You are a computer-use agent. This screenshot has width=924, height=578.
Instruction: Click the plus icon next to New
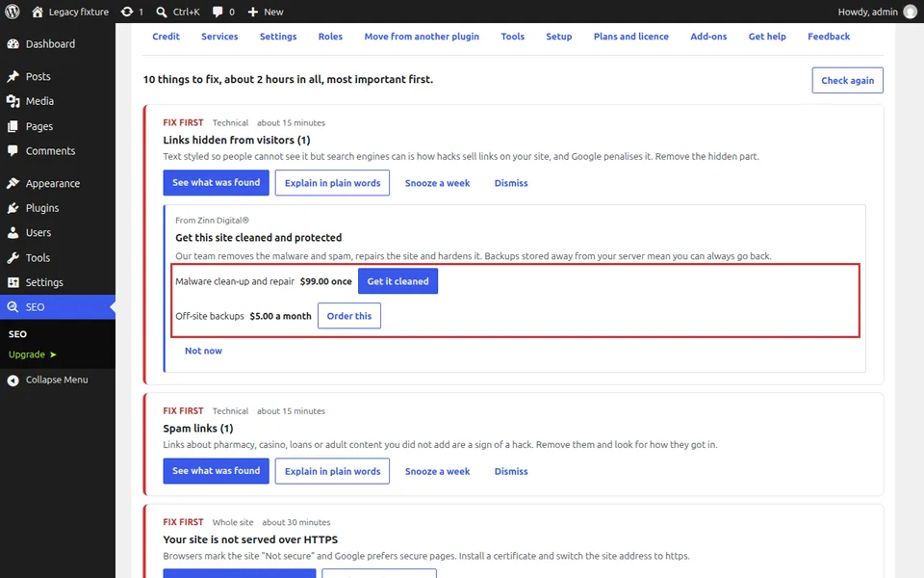click(253, 12)
